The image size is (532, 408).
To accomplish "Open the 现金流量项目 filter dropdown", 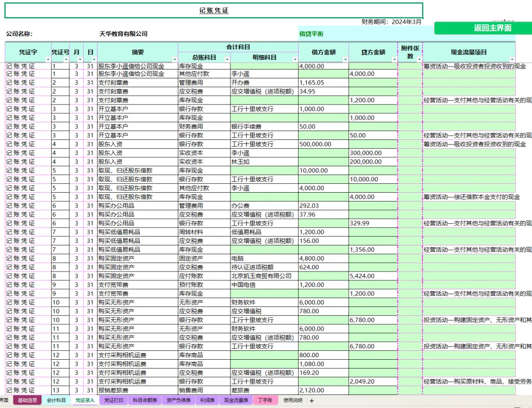I will coord(512,60).
